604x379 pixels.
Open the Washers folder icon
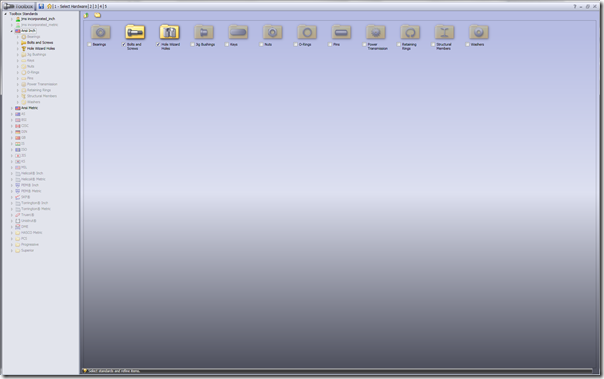[x=479, y=32]
